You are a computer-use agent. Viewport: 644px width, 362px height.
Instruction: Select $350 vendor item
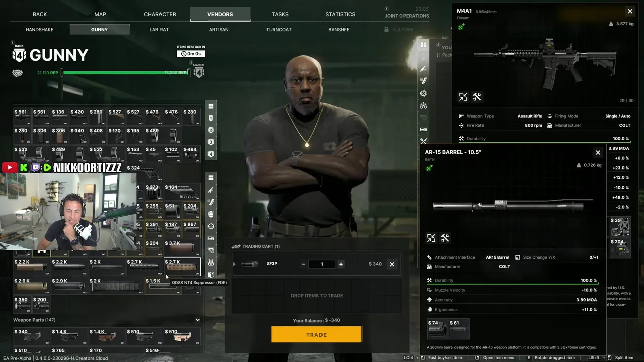pos(23,304)
